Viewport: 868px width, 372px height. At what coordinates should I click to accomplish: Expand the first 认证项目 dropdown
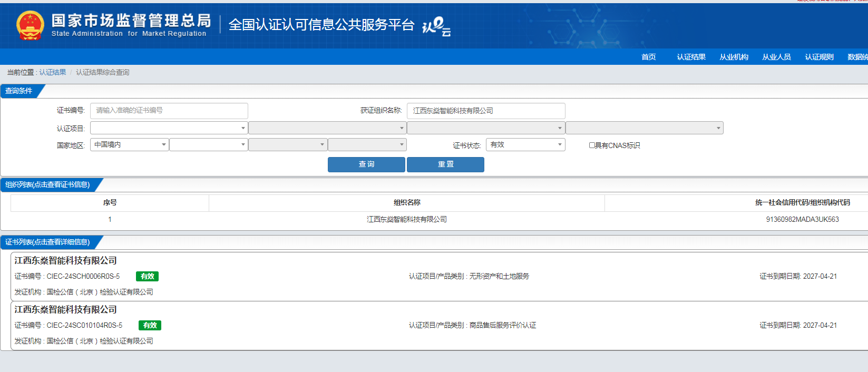[169, 128]
